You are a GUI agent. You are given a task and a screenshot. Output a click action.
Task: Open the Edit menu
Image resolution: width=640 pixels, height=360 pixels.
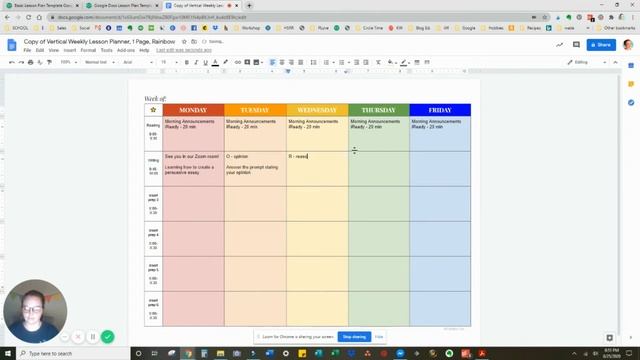coord(40,50)
